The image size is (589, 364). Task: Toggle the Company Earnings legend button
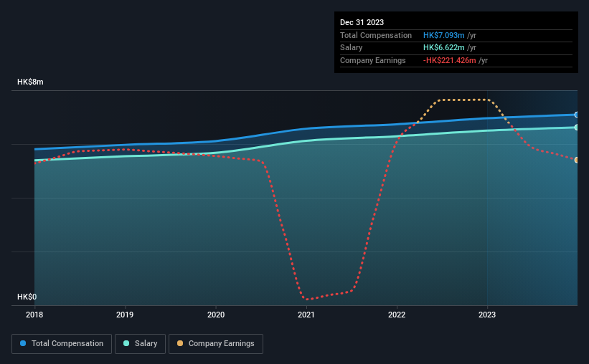[216, 344]
